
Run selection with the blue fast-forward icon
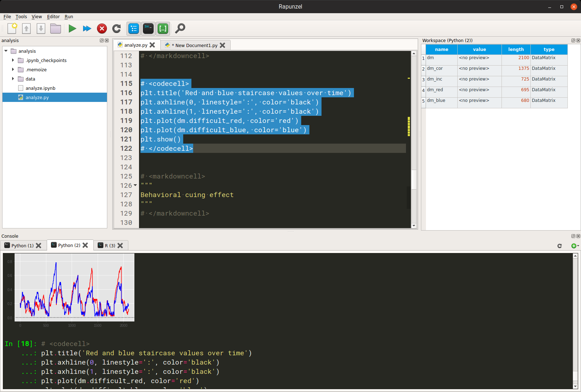point(87,29)
